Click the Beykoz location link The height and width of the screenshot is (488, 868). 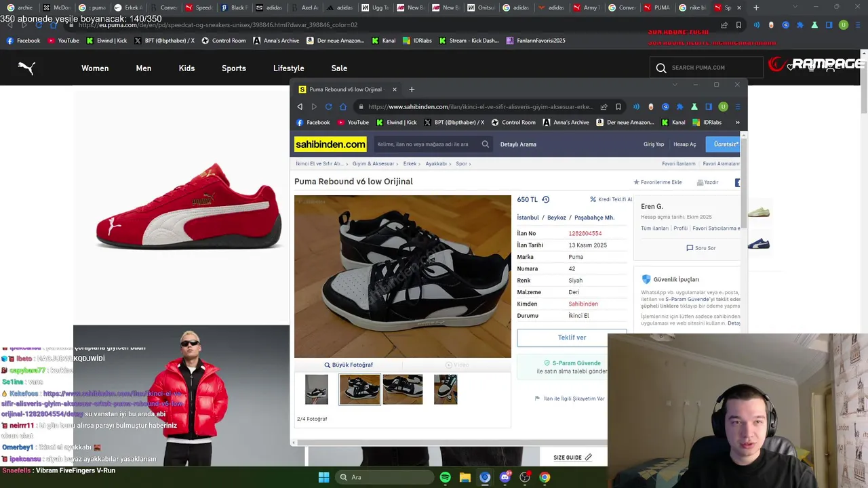[557, 218]
